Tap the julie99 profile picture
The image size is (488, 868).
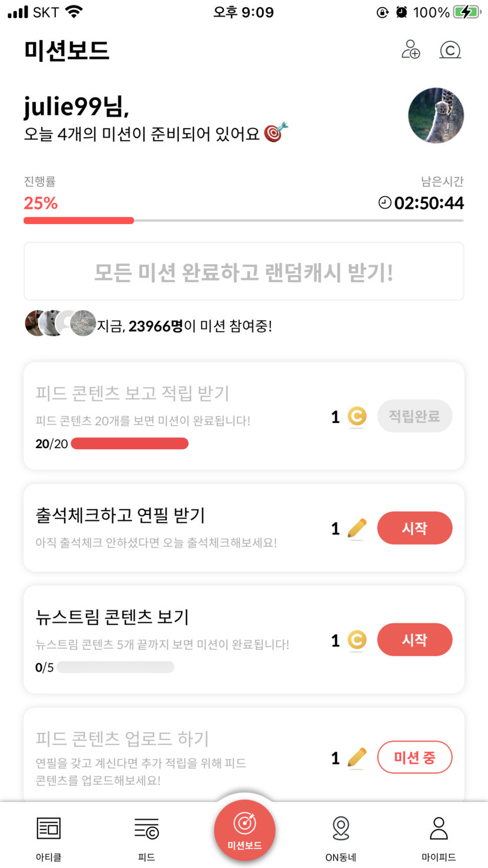pos(436,116)
